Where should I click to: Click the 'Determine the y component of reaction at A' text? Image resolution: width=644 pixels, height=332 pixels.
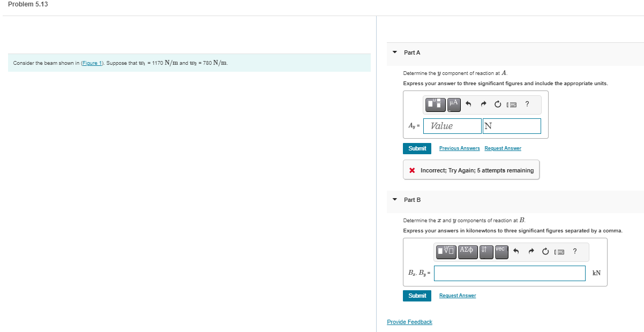pos(456,73)
